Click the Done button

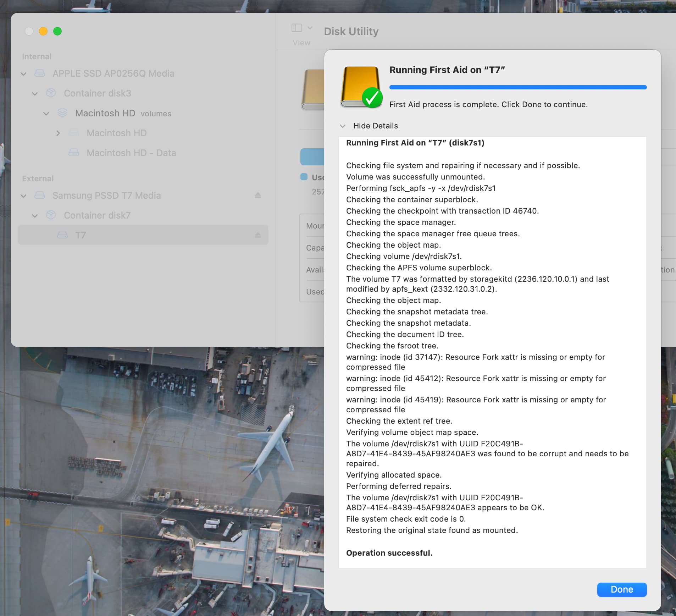[x=622, y=589]
